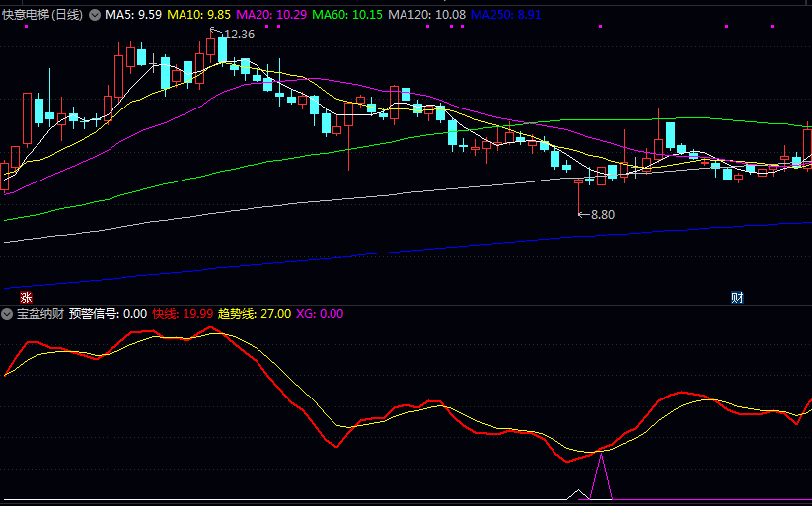
Task: Click the 趋势线: 27.00 value
Action: click(255, 314)
